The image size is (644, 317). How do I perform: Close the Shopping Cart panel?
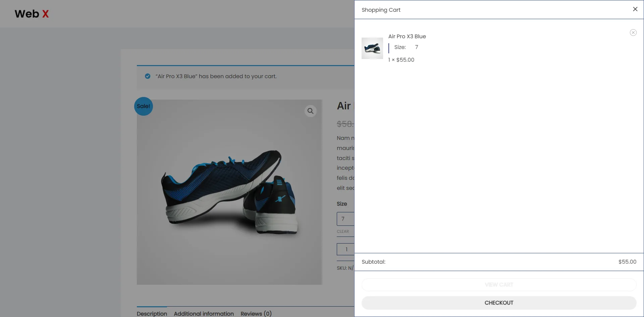click(x=635, y=9)
